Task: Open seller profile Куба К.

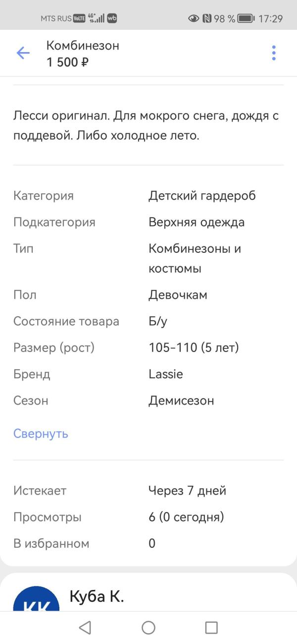Action: [x=97, y=596]
